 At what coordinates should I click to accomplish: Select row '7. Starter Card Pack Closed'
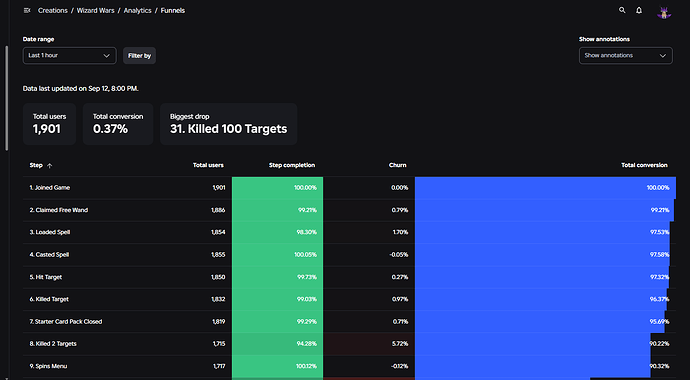coord(349,322)
